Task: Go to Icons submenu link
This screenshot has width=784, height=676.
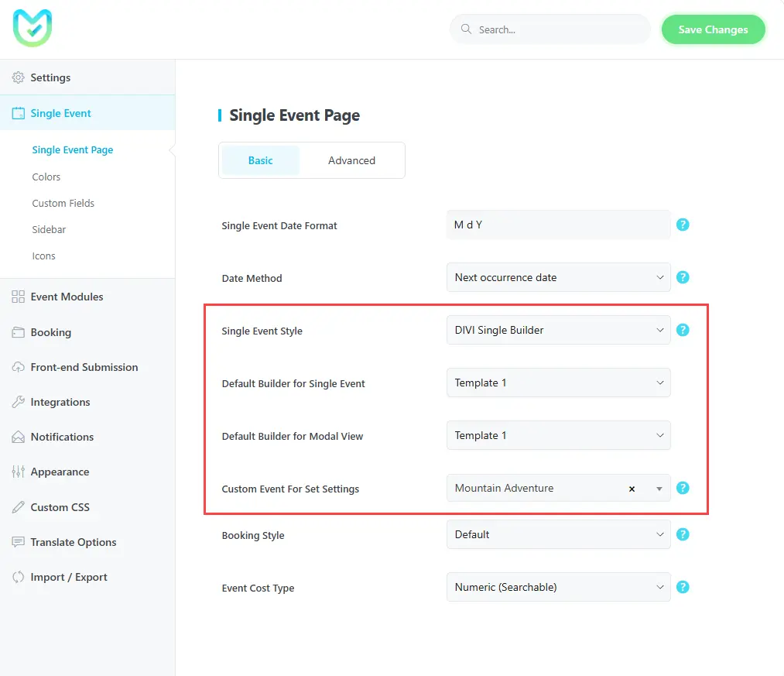Action: pos(43,256)
